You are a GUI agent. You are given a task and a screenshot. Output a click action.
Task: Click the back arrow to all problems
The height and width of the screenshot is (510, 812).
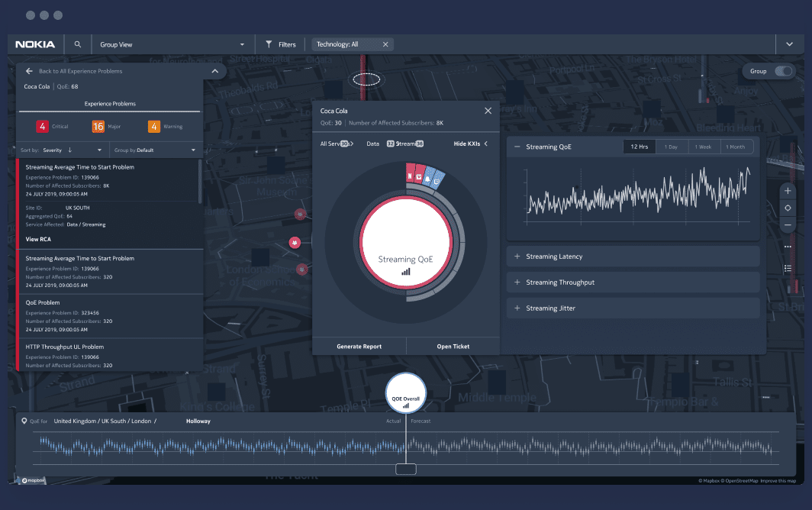pos(29,71)
